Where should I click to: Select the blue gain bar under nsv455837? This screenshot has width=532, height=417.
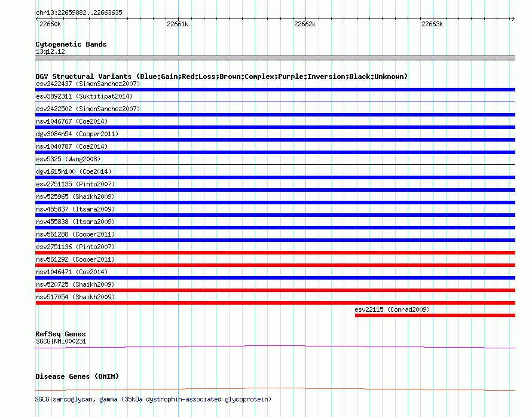[x=275, y=215]
